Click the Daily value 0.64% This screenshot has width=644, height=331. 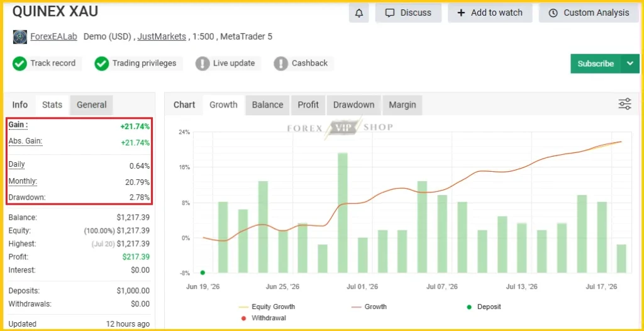tap(140, 166)
